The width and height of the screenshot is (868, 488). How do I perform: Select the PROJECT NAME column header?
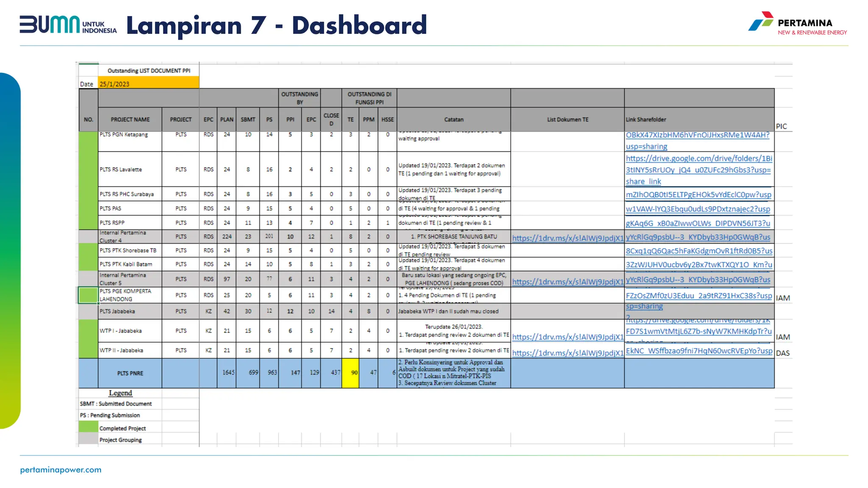tap(130, 119)
